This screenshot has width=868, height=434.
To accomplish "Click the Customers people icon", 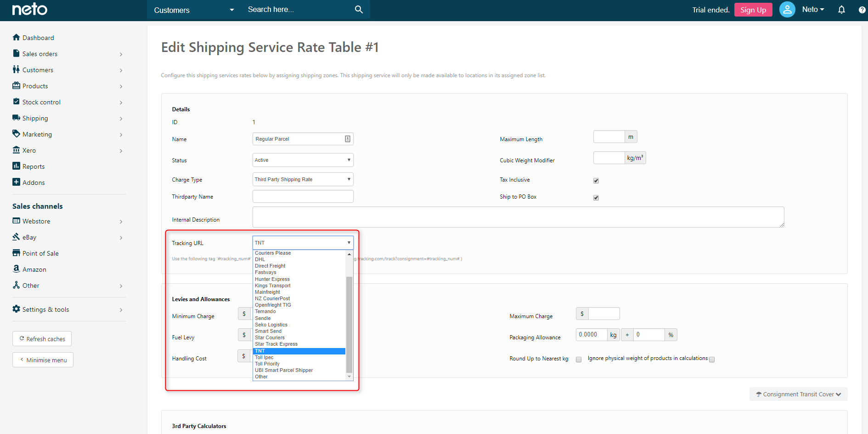I will point(17,69).
